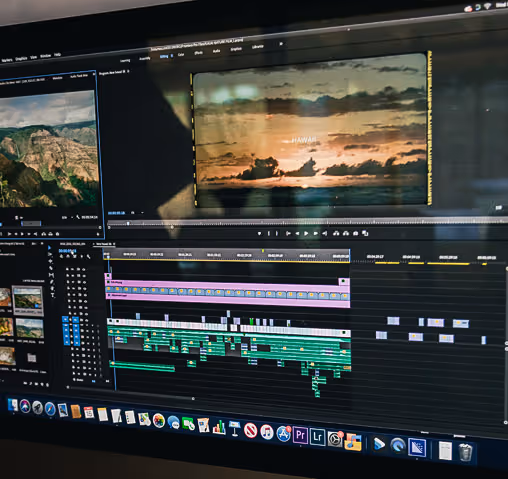
Task: Open System Preferences in the Dock
Action: pos(335,439)
